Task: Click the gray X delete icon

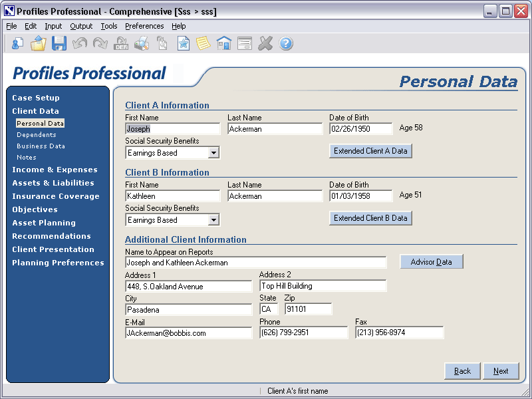Action: pos(265,43)
